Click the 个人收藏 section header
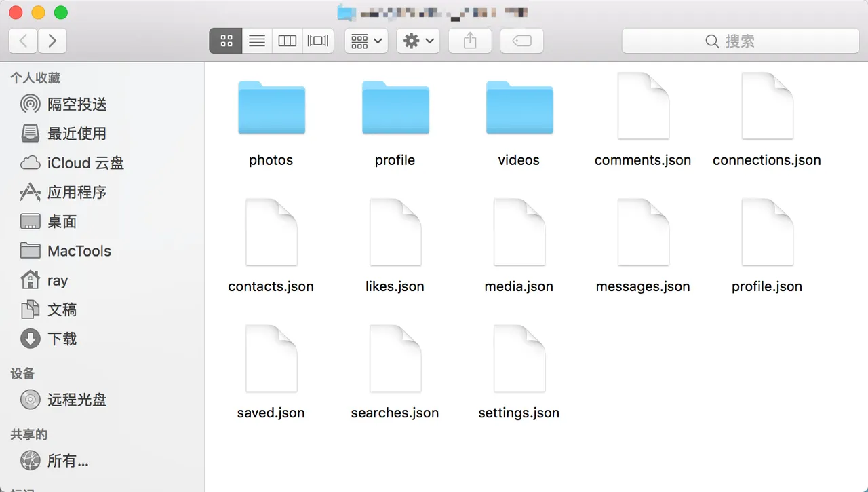Image resolution: width=868 pixels, height=492 pixels. [35, 78]
